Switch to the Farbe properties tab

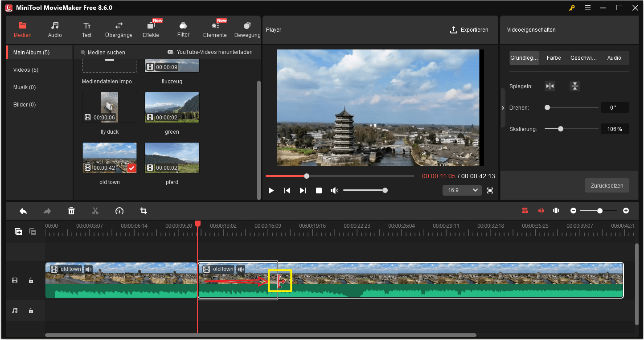point(554,58)
